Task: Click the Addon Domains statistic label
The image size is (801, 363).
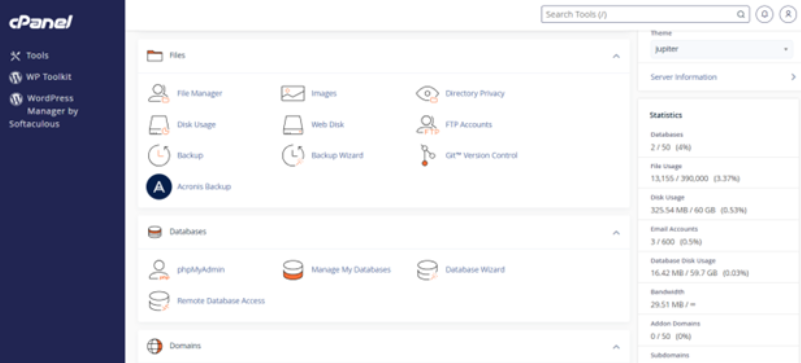Action: pyautogui.click(x=675, y=324)
